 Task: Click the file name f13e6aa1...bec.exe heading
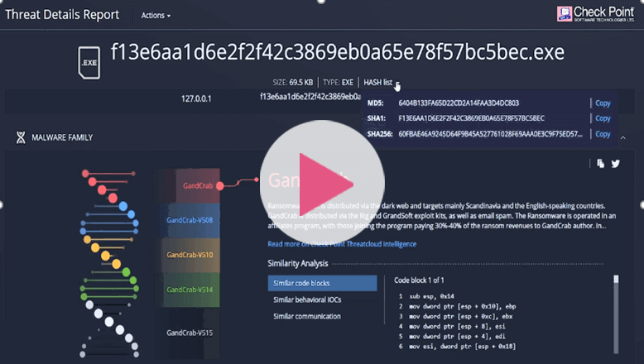pos(338,52)
